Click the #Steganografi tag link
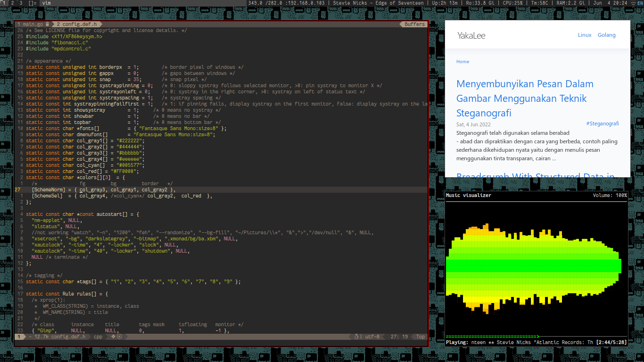This screenshot has height=362, width=644. [602, 123]
